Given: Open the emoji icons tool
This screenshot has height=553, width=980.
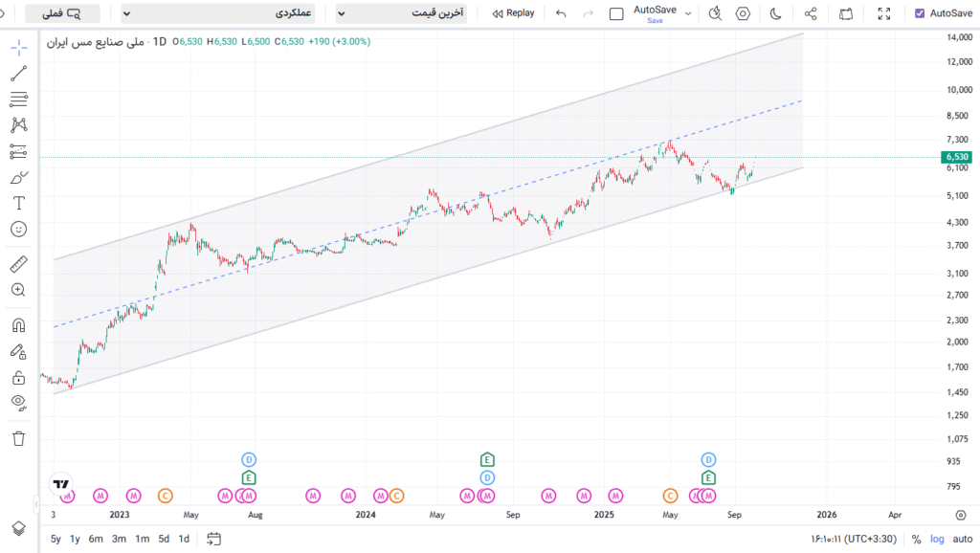Looking at the screenshot, I should [18, 229].
